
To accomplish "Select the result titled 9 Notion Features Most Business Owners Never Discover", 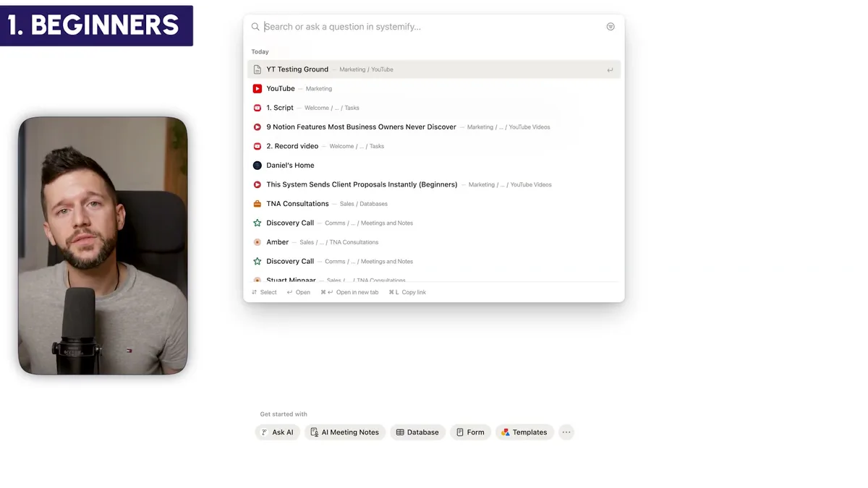I will pyautogui.click(x=361, y=127).
